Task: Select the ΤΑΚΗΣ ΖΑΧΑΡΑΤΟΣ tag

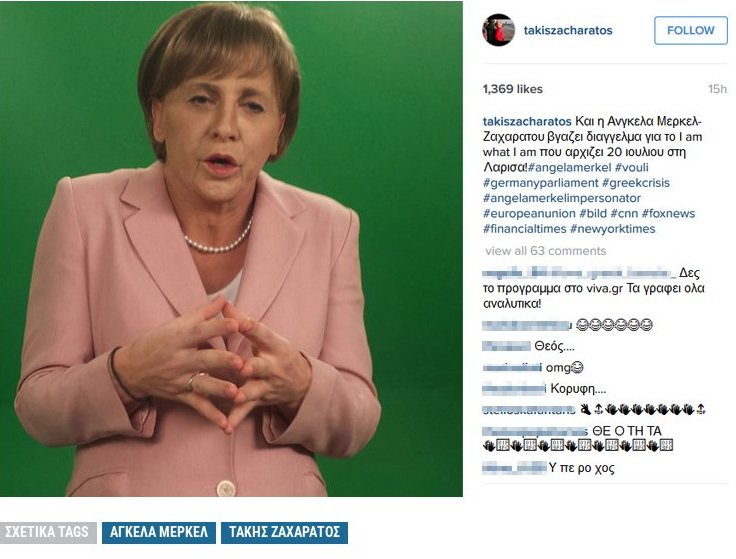Action: coord(284,532)
